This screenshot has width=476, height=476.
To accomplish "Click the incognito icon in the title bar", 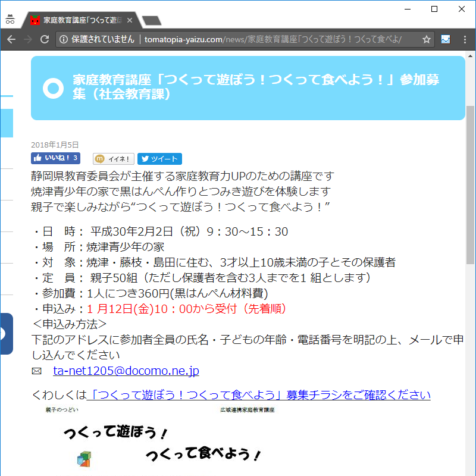I will [x=10, y=20].
